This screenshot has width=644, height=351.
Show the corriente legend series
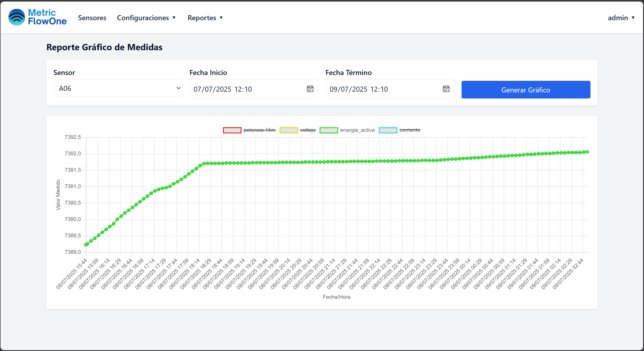point(410,130)
